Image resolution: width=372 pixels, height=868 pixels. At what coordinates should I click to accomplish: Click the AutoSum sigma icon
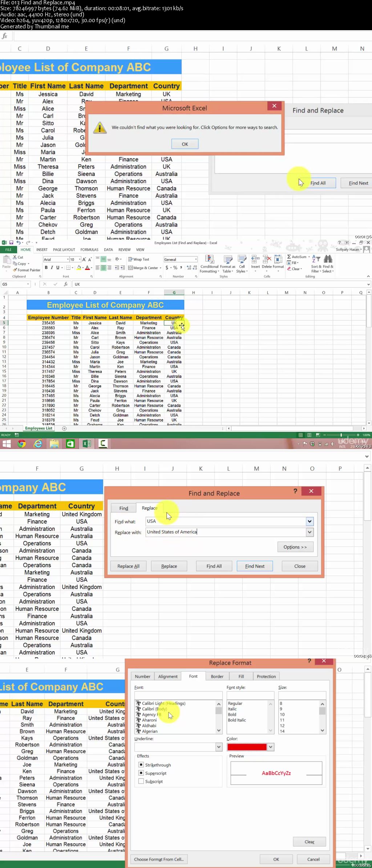289,257
